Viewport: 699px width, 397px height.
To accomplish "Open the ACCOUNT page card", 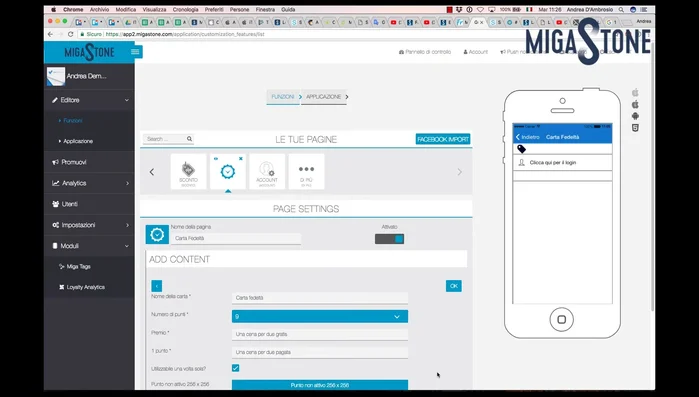I will [267, 172].
